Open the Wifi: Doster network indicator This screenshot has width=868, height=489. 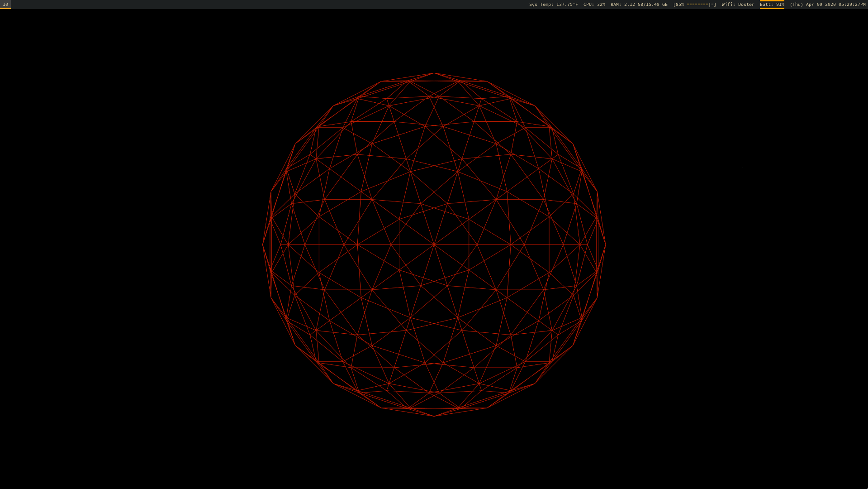click(x=738, y=5)
